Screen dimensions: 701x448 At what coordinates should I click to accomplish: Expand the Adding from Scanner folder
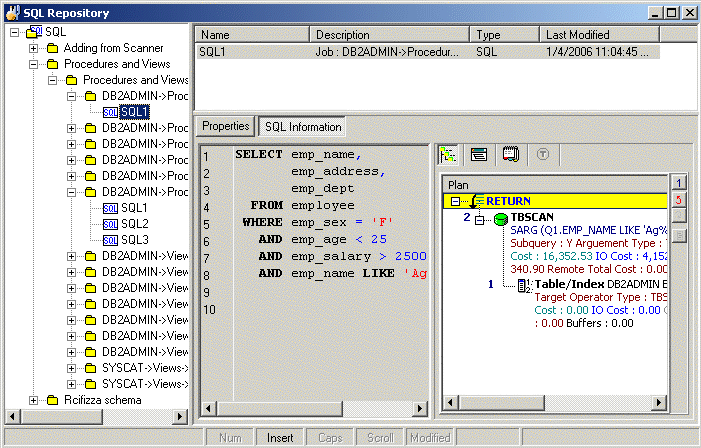tap(34, 48)
